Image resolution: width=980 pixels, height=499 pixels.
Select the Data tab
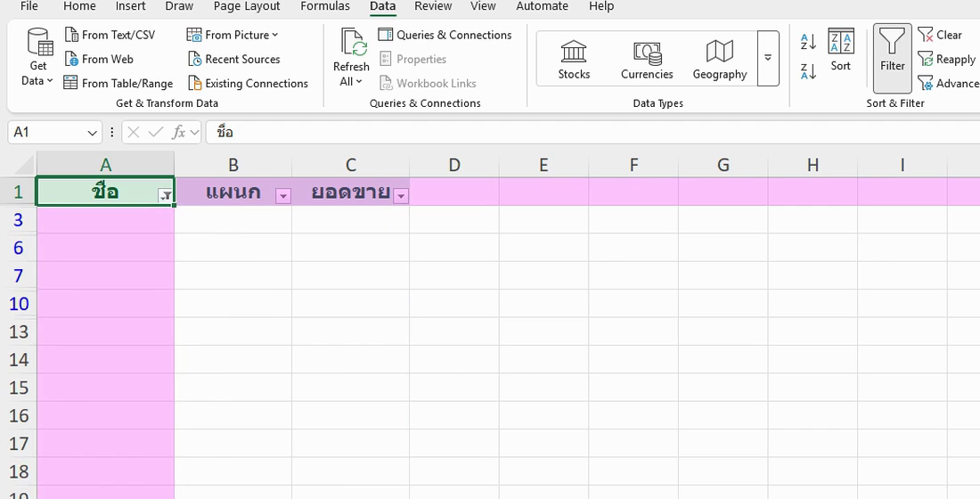[382, 6]
